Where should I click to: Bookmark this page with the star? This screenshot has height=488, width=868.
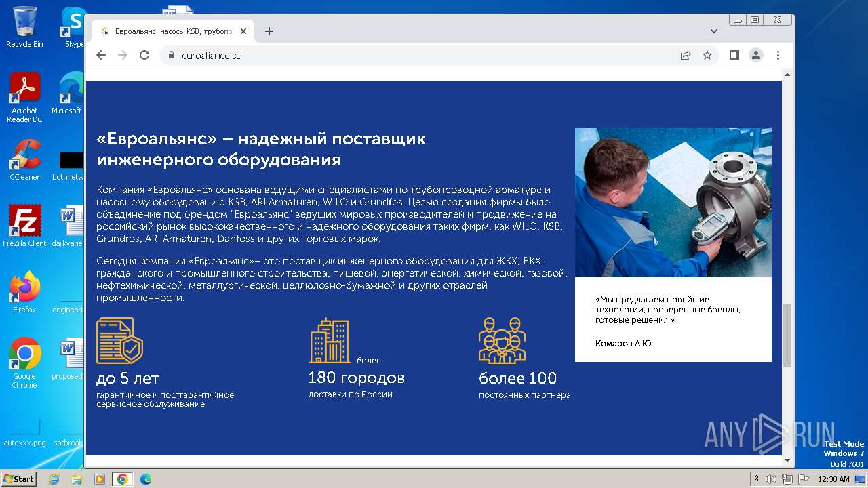[x=707, y=55]
